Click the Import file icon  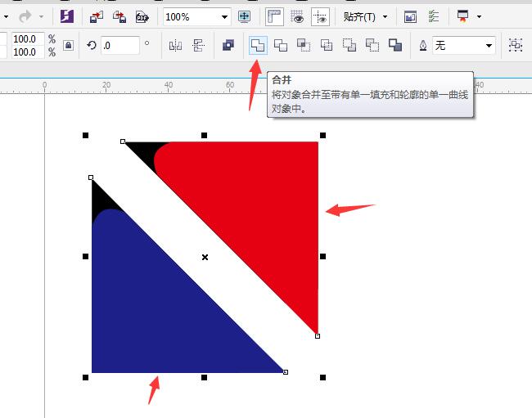(x=97, y=16)
